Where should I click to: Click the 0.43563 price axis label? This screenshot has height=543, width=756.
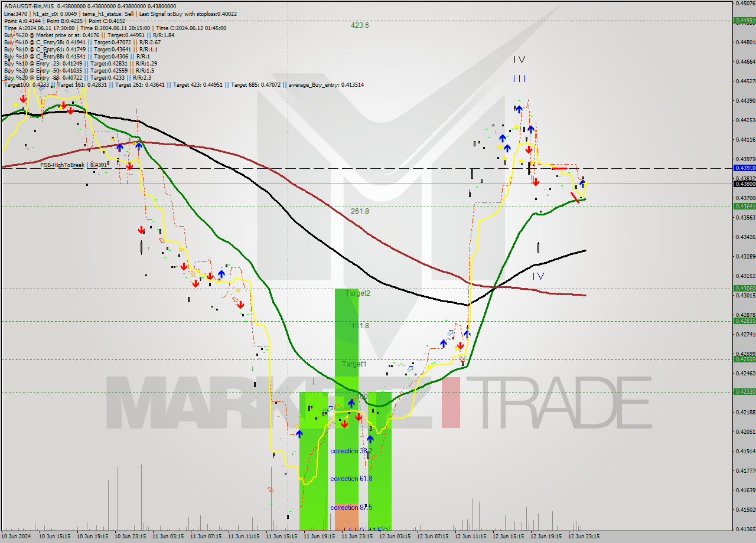745,217
